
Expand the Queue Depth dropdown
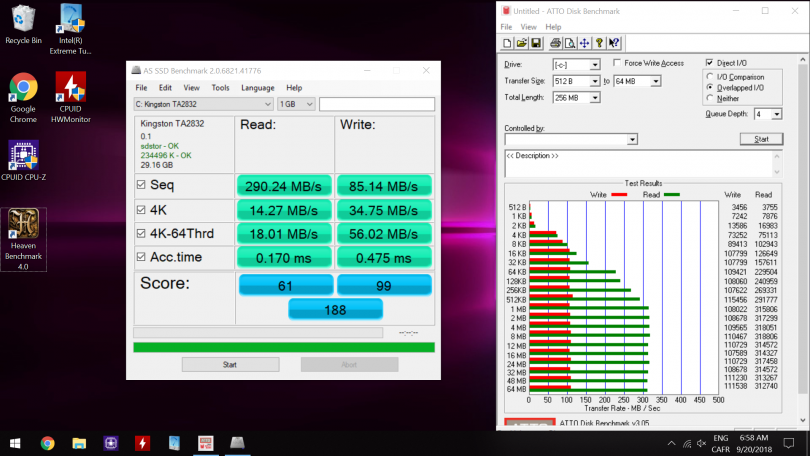(777, 115)
